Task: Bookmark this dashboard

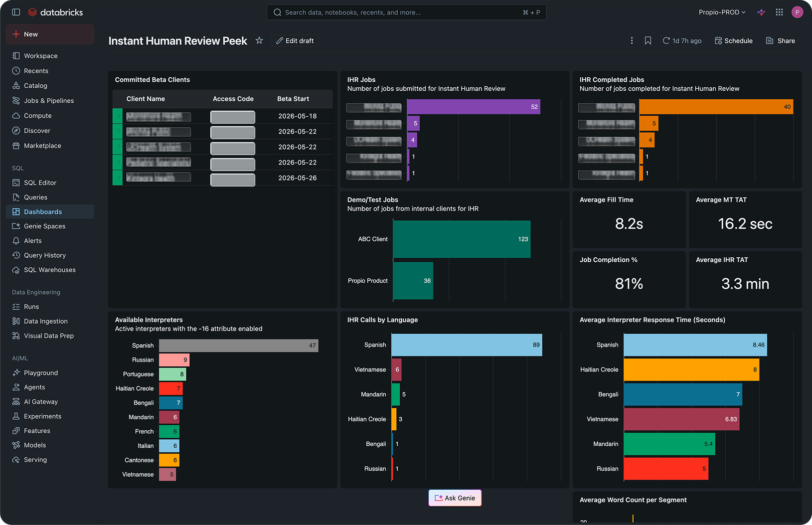Action: pos(648,40)
